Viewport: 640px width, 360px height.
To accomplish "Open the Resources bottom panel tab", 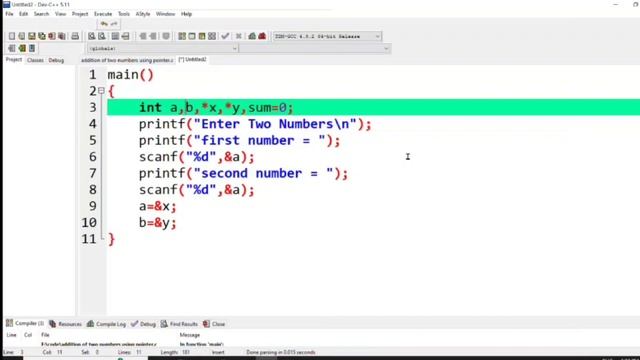I will click(65, 324).
